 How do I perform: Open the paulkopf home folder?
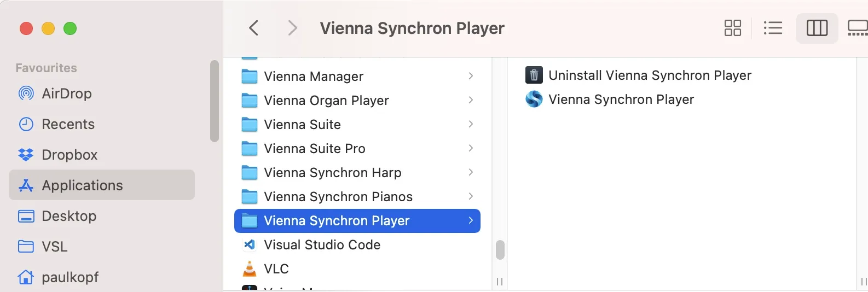(70, 277)
